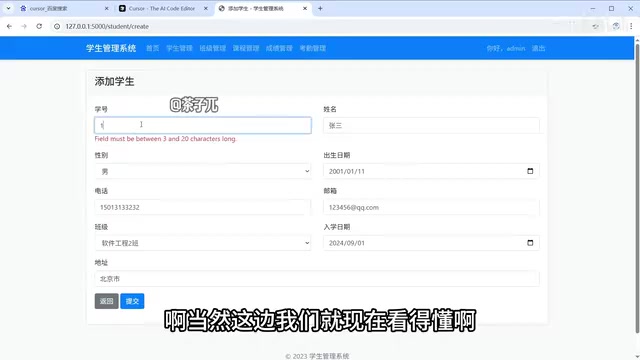Close the cursor_百度搜索 tab
Viewport: 640px width, 360px height.
tap(107, 8)
